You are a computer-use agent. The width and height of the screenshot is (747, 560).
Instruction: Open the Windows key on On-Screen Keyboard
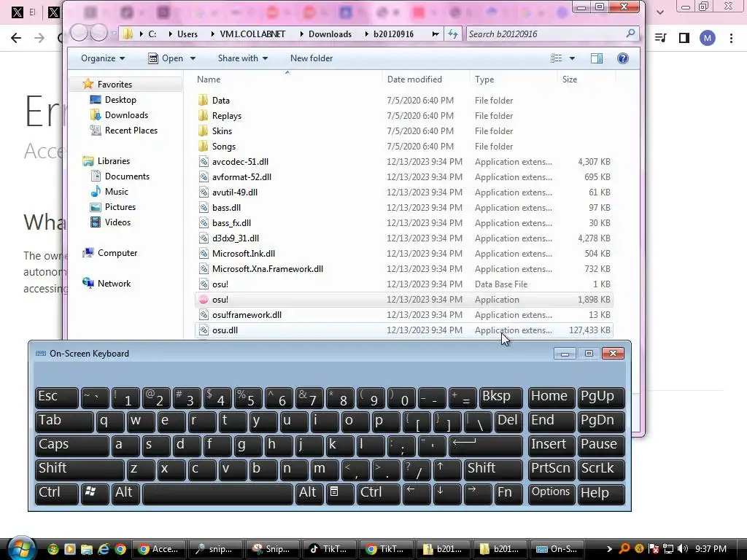point(95,494)
